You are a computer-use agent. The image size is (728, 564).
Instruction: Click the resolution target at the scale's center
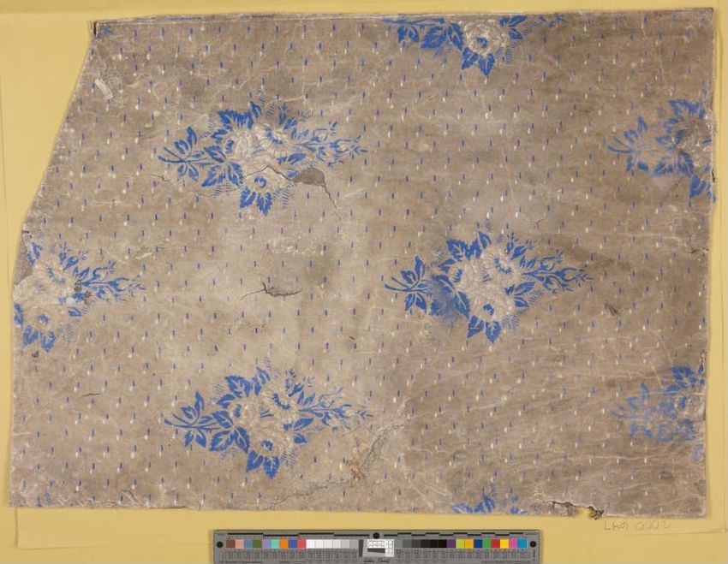click(x=377, y=546)
